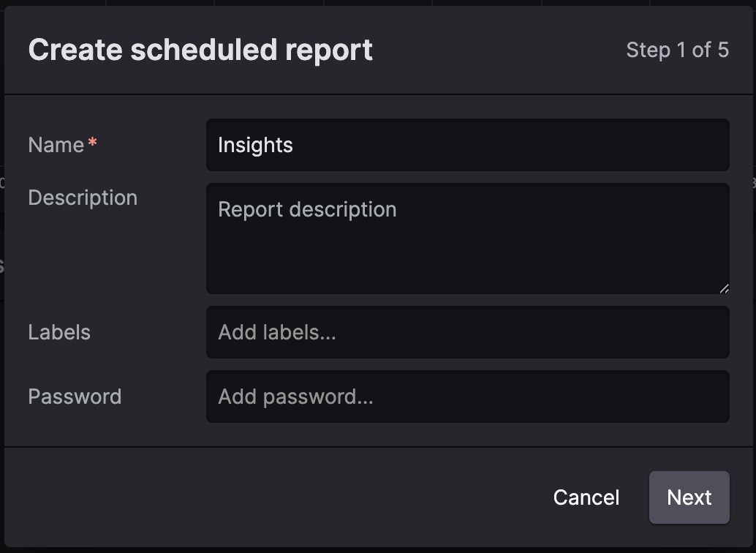
Task: Click the Step 1 of 5 indicator
Action: tap(677, 50)
